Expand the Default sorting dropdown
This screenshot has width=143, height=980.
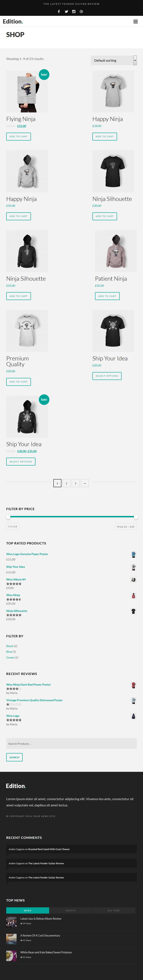coord(114,60)
